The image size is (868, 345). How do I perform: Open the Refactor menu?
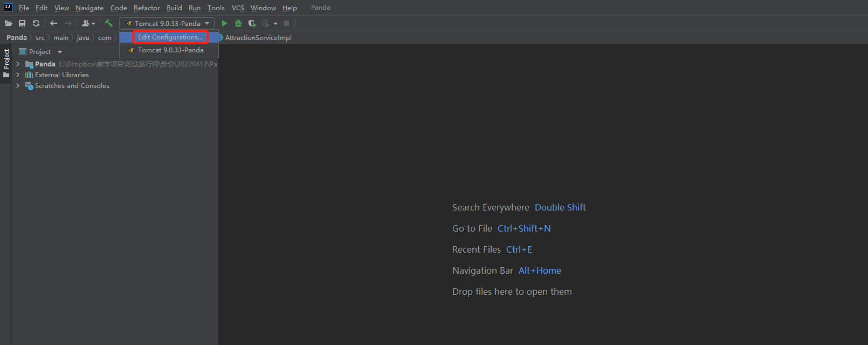147,8
